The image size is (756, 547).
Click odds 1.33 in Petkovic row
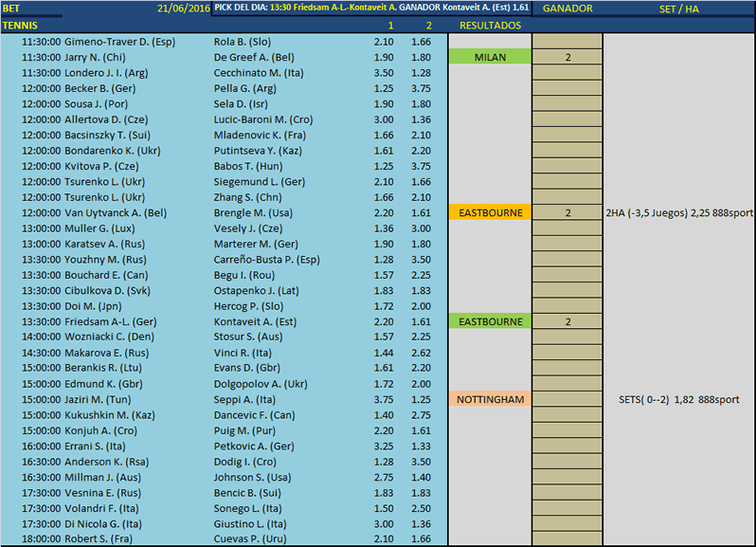pos(421,447)
